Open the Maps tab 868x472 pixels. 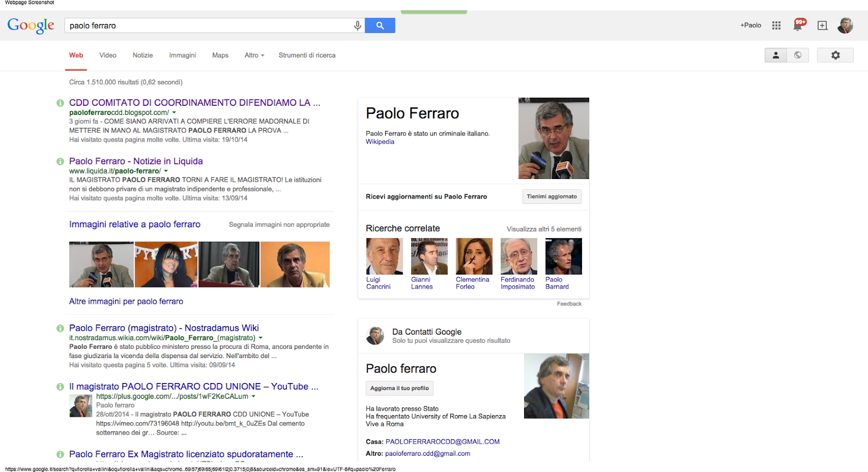coord(220,55)
